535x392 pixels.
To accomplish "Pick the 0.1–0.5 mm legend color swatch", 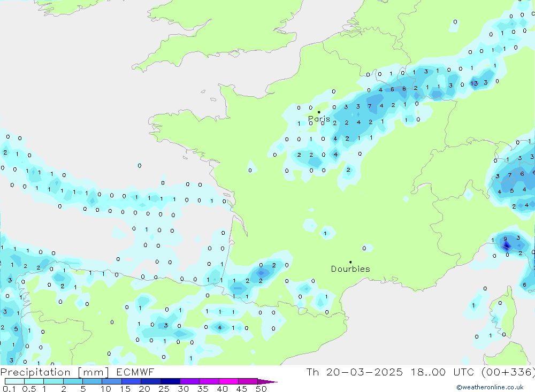I will (14, 381).
